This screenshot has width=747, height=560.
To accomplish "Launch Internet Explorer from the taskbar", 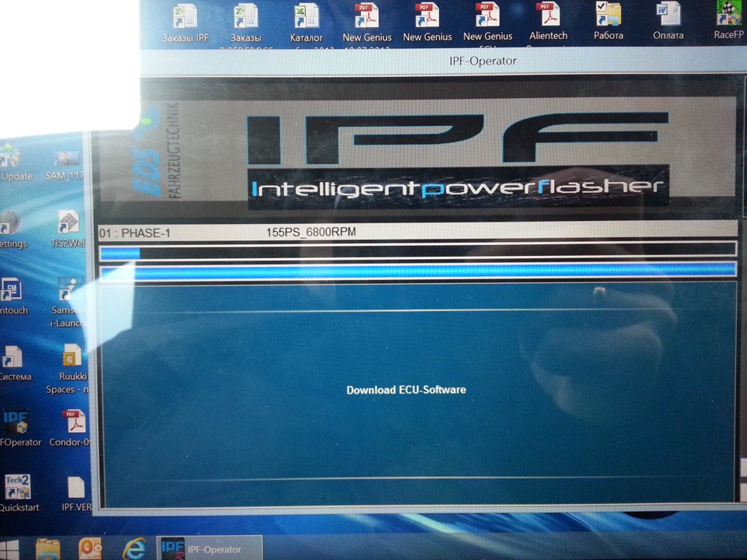I will pos(135,549).
